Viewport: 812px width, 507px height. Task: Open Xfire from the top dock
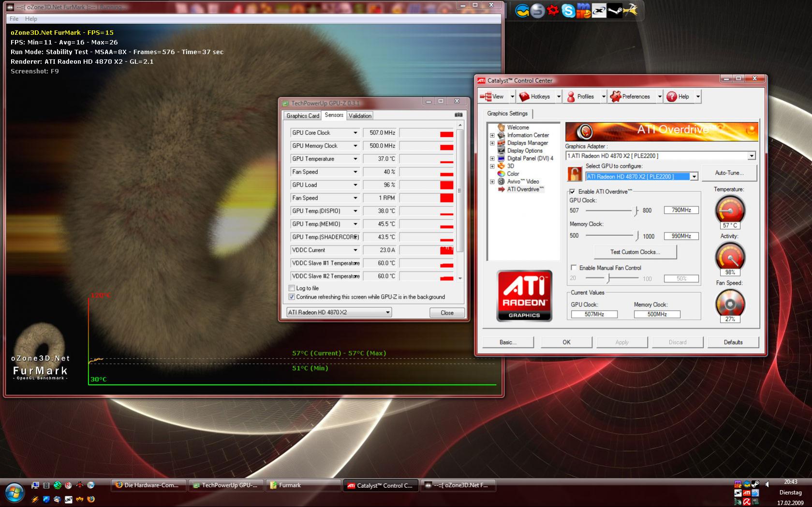(599, 10)
